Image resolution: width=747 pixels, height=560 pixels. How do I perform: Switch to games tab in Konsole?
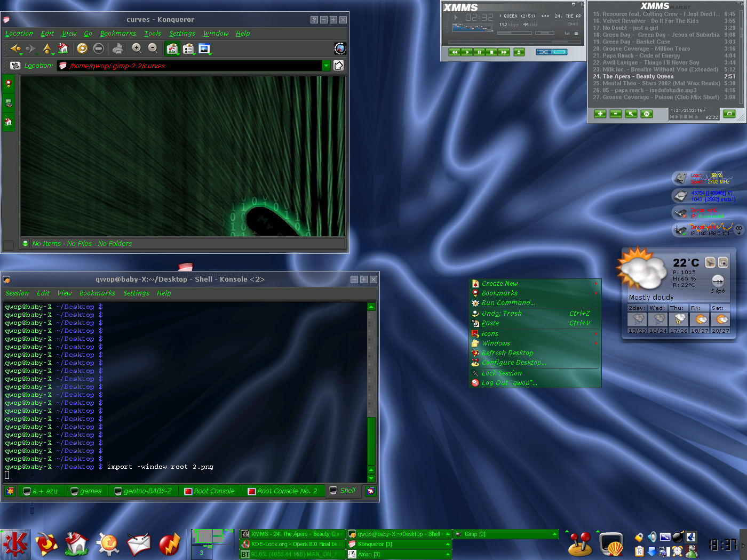[x=86, y=491]
